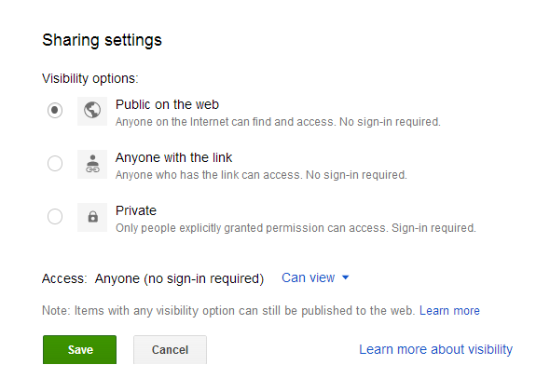
Task: Enable the Private visibility radio button
Action: click(55, 217)
